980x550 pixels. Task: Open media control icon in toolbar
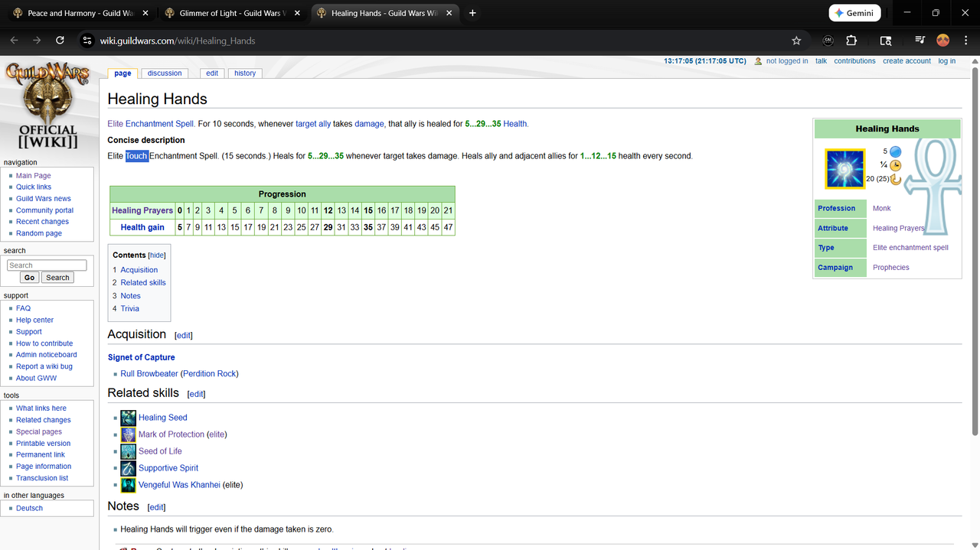click(x=920, y=41)
